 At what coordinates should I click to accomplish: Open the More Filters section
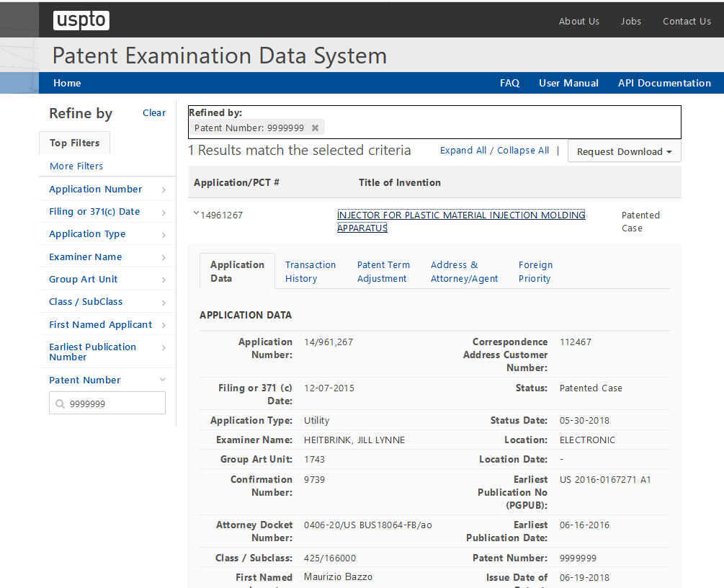coord(76,166)
